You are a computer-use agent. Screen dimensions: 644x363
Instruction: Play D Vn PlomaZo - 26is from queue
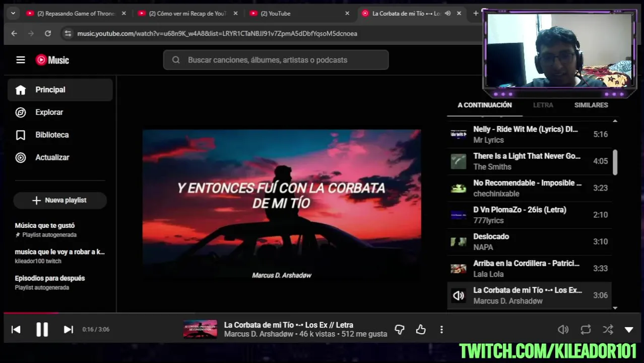(x=529, y=215)
